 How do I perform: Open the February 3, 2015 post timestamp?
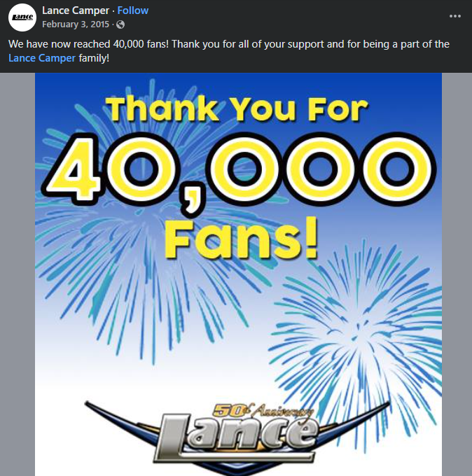click(x=76, y=24)
